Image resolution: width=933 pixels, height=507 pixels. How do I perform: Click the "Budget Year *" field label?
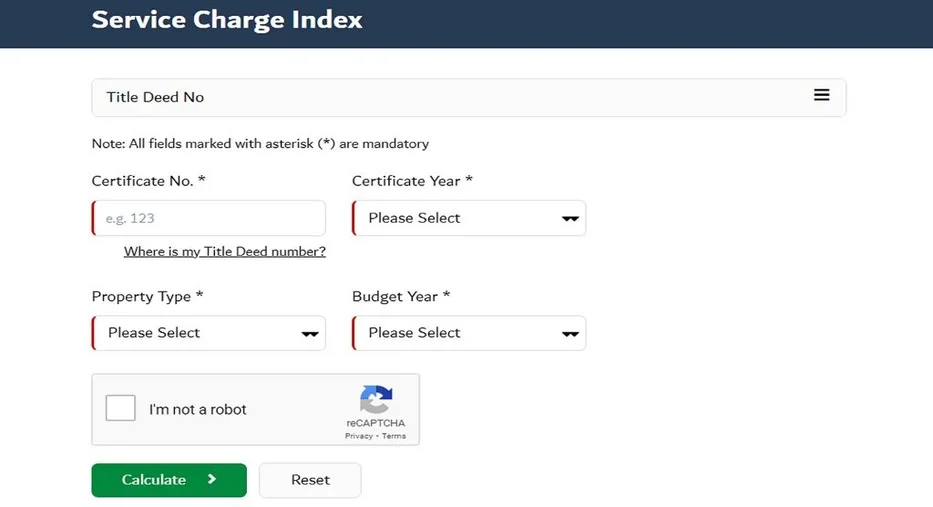coord(401,296)
